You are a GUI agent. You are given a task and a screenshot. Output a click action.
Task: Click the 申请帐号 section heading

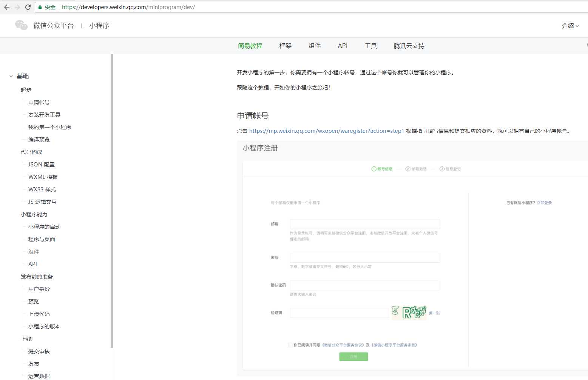click(253, 116)
